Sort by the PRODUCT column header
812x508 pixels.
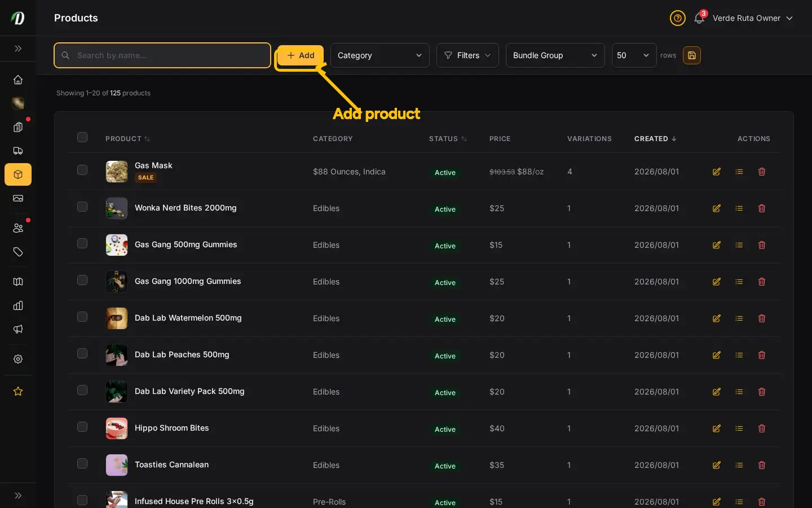[x=128, y=139]
